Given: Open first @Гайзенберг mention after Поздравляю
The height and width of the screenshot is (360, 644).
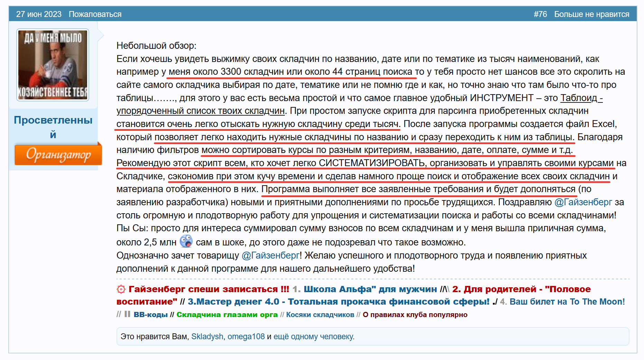Looking at the screenshot, I should pos(583,202).
